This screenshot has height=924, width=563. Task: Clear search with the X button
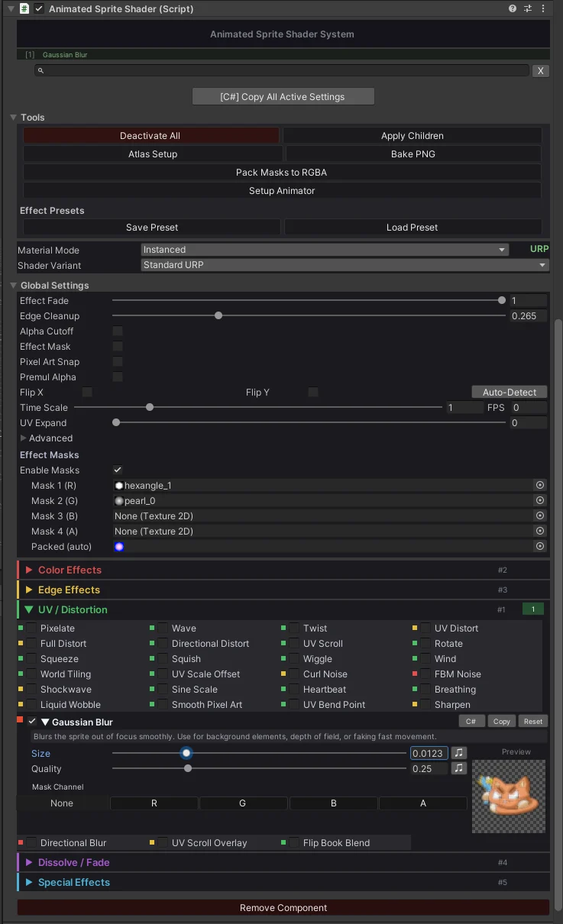point(540,70)
